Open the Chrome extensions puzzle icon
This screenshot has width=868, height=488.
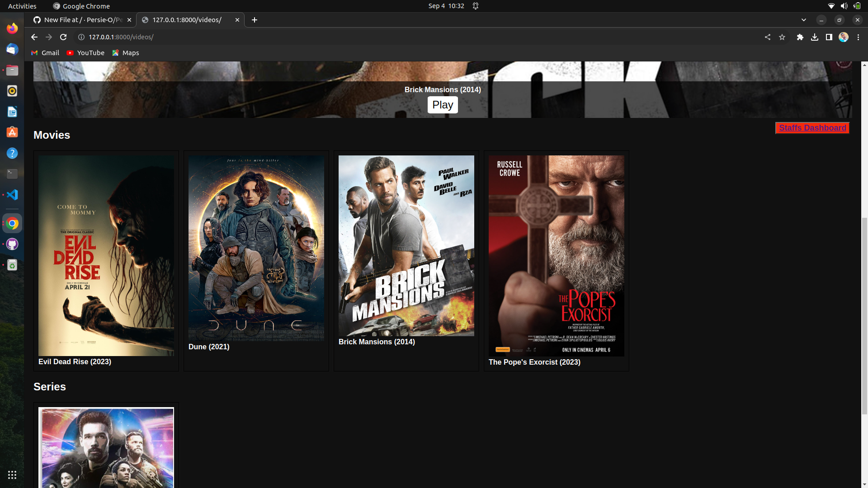tap(800, 37)
